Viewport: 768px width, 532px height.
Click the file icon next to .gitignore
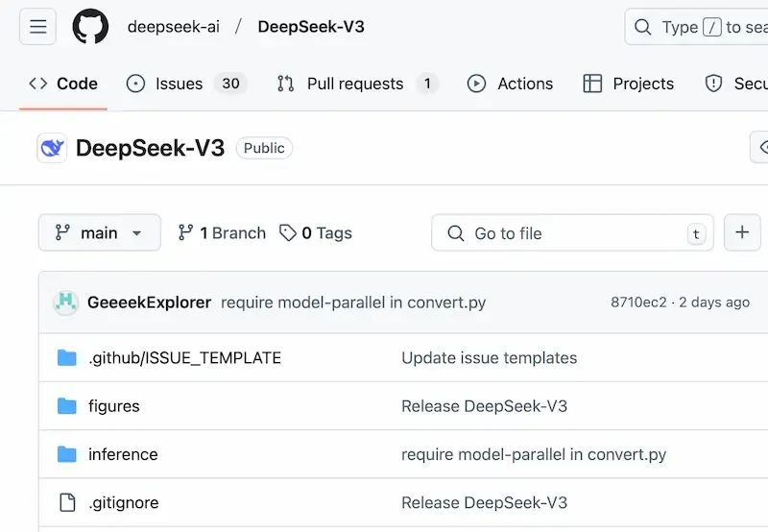(67, 502)
